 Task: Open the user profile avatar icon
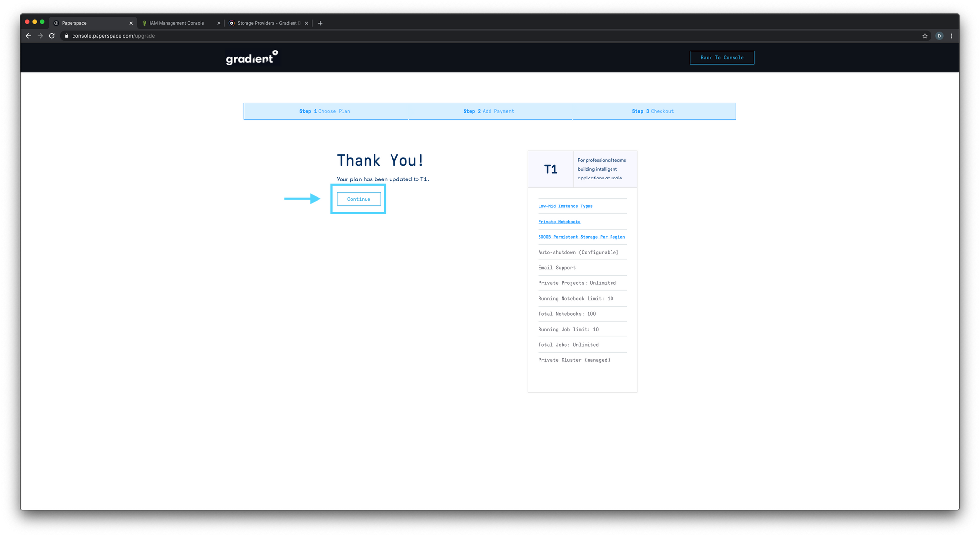point(939,36)
